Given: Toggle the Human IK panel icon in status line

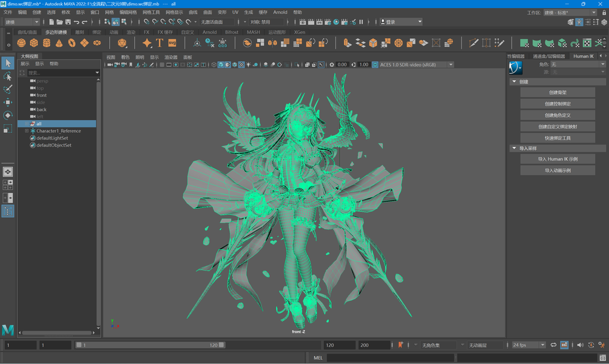Looking at the screenshot, I should [579, 22].
